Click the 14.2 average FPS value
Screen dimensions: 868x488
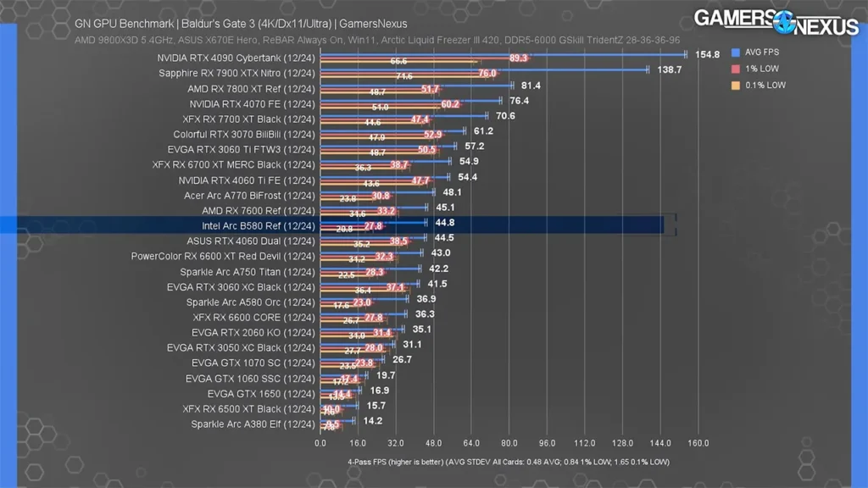(373, 421)
